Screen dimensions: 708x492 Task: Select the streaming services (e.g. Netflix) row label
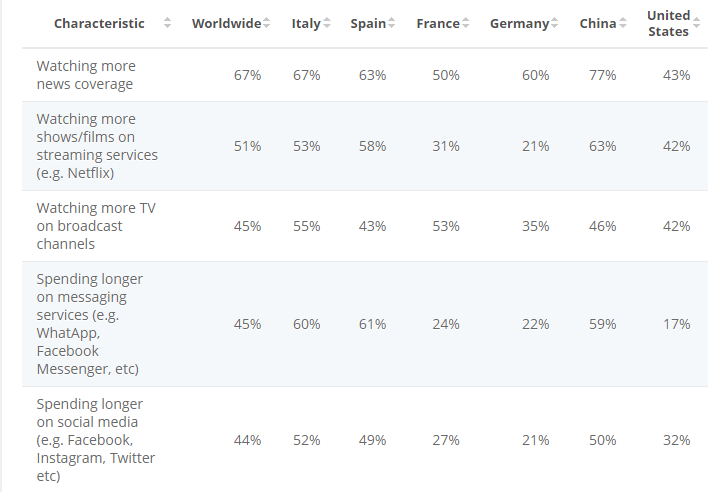point(97,146)
